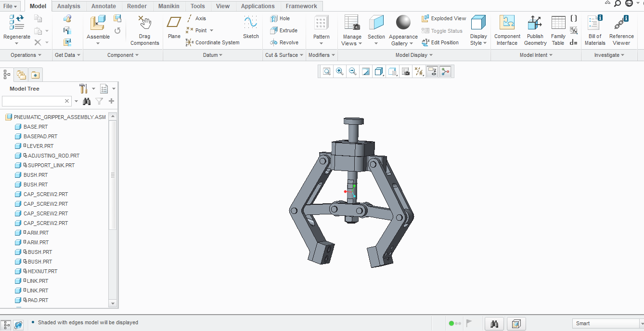644x331 pixels.
Task: Switch to the Render tab
Action: pyautogui.click(x=137, y=6)
